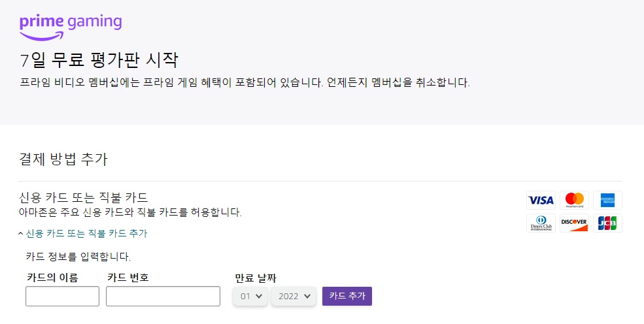Focus the '카드의 이름' input field
The height and width of the screenshot is (324, 644).
(x=62, y=296)
